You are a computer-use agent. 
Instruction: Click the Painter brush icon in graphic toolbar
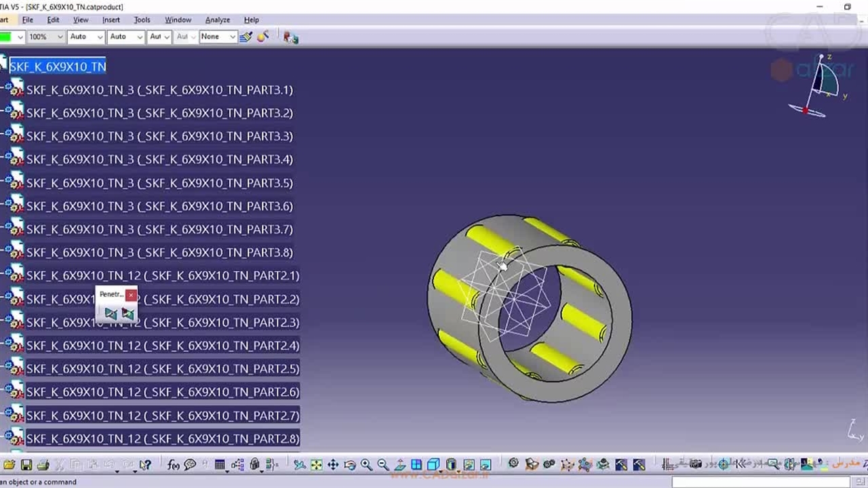[245, 37]
